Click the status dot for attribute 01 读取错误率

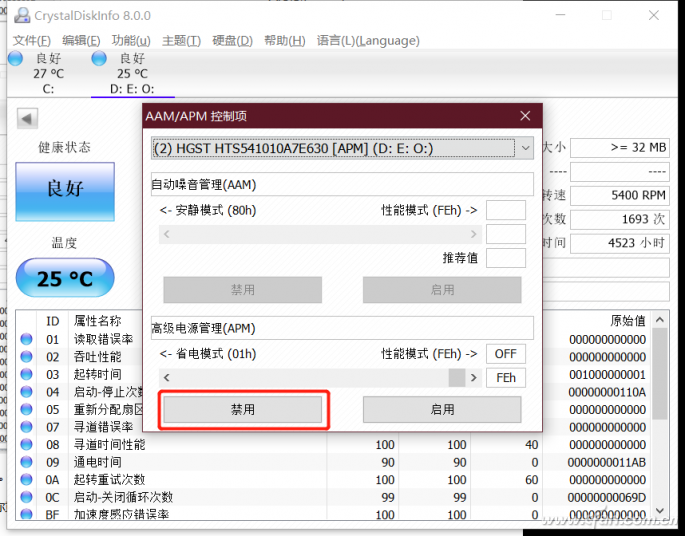[27, 339]
